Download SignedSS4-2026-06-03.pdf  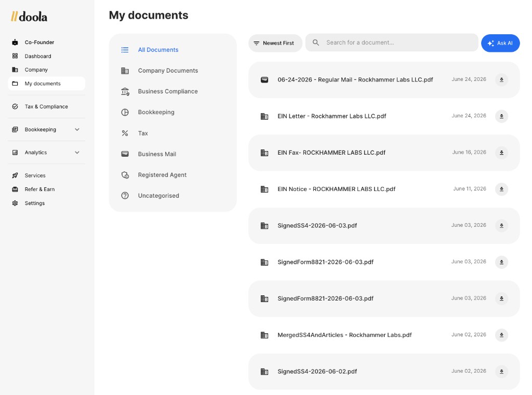click(501, 226)
